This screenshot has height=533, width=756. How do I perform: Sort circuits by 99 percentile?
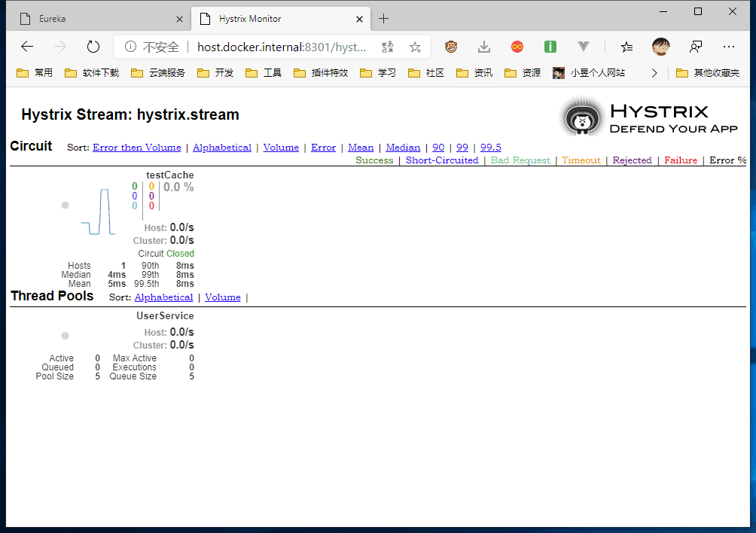pos(462,148)
